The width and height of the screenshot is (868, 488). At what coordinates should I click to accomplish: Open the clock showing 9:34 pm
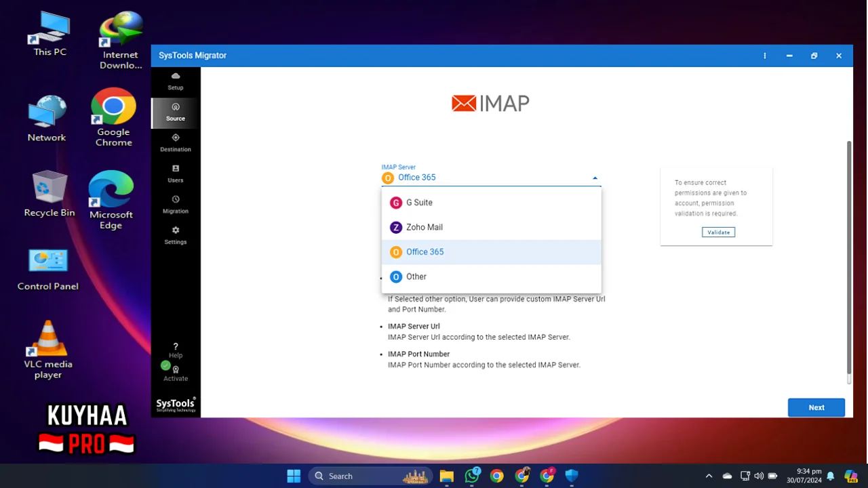804,476
